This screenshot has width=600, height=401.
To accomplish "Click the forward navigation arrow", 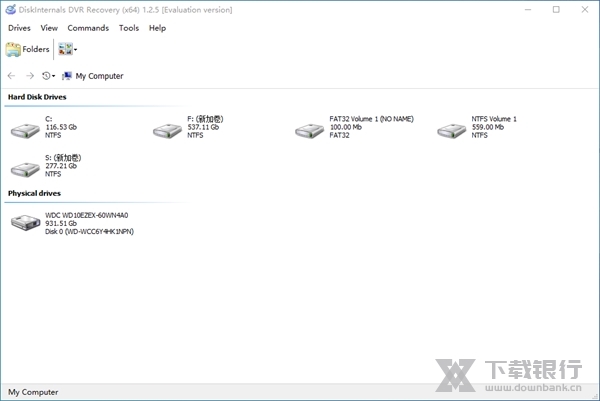I will coord(30,76).
